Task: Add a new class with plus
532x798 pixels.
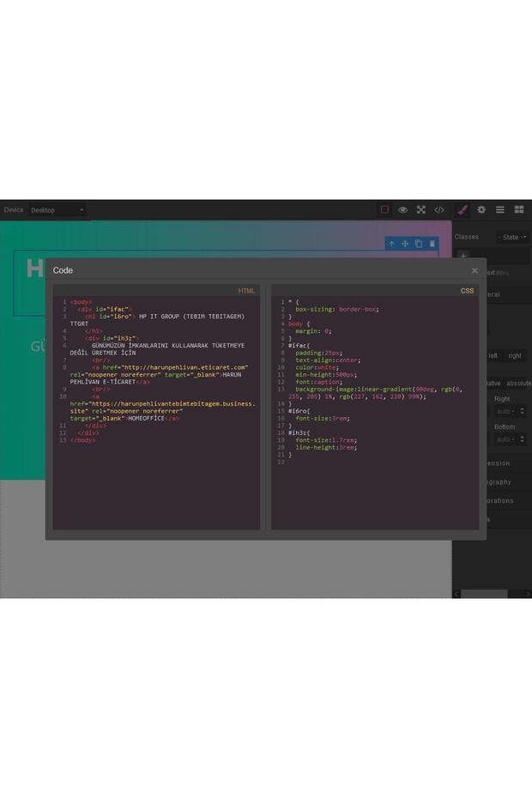Action: pos(463,256)
